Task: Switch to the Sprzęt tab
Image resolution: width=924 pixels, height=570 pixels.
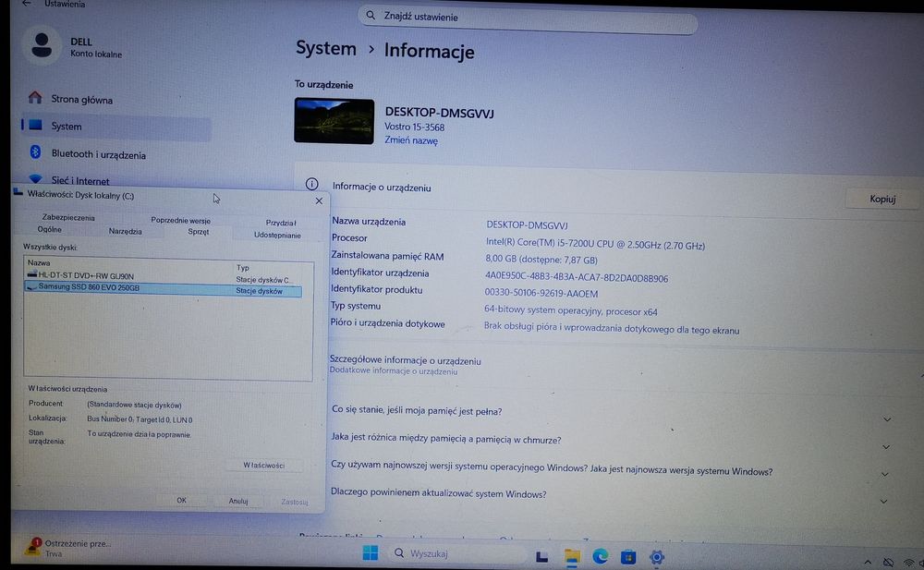Action: [x=198, y=232]
